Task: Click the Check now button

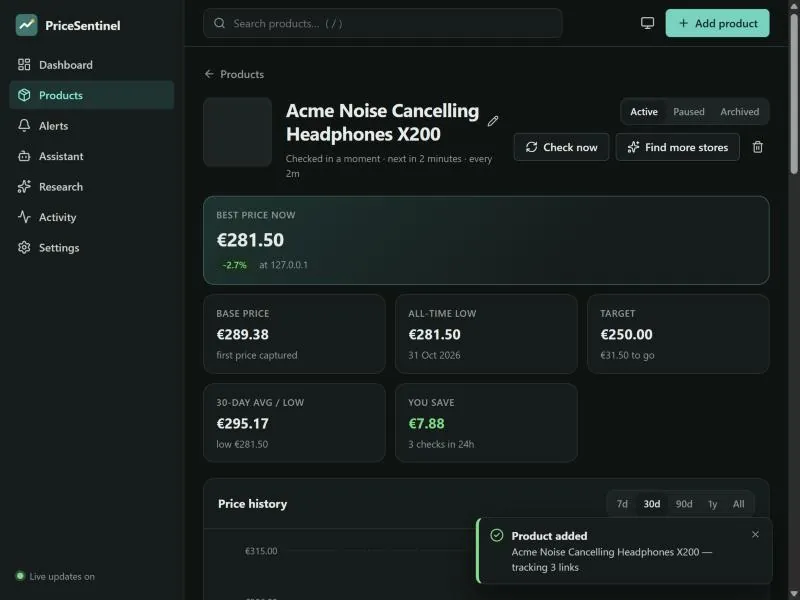Action: (x=561, y=147)
